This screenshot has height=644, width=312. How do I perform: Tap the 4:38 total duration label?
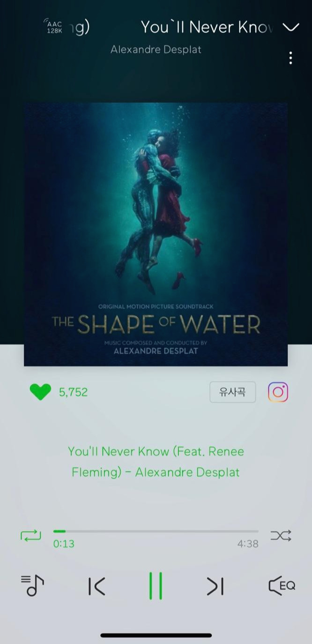(248, 544)
